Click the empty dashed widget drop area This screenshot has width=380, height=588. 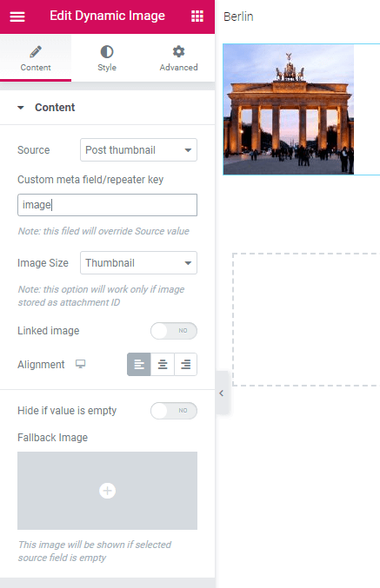306,320
